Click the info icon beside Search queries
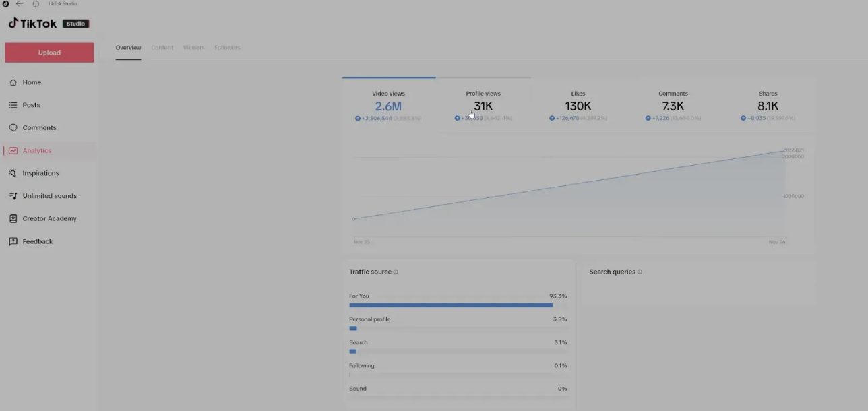Image resolution: width=868 pixels, height=411 pixels. [x=640, y=272]
